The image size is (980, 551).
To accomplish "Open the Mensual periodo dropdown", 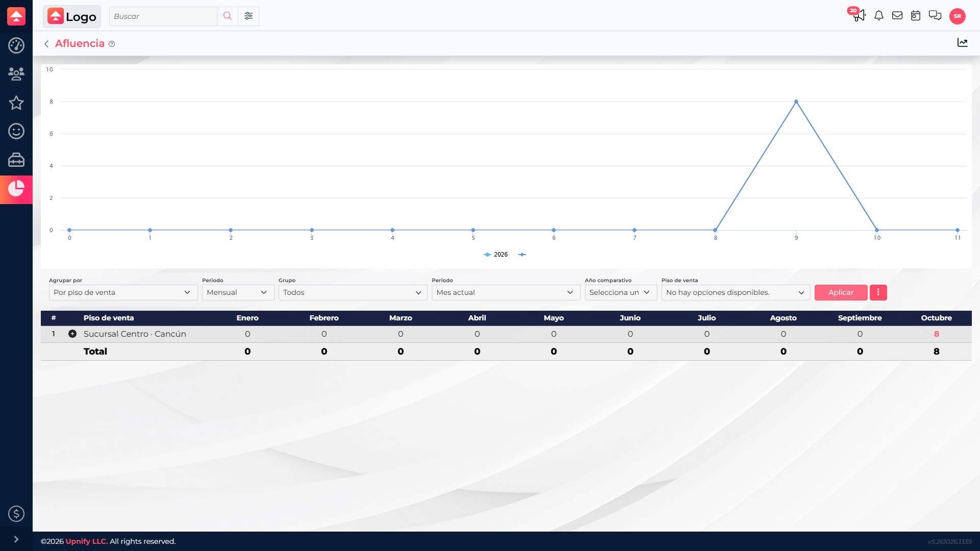I will point(238,292).
